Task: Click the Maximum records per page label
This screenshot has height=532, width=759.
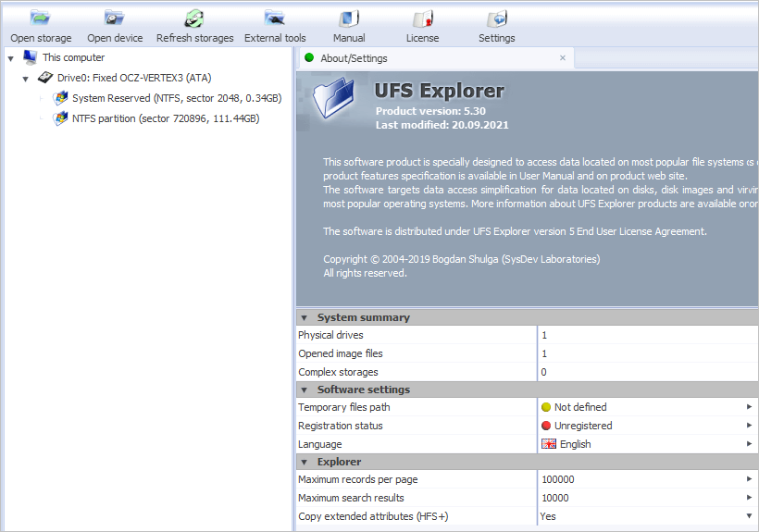Action: (357, 479)
